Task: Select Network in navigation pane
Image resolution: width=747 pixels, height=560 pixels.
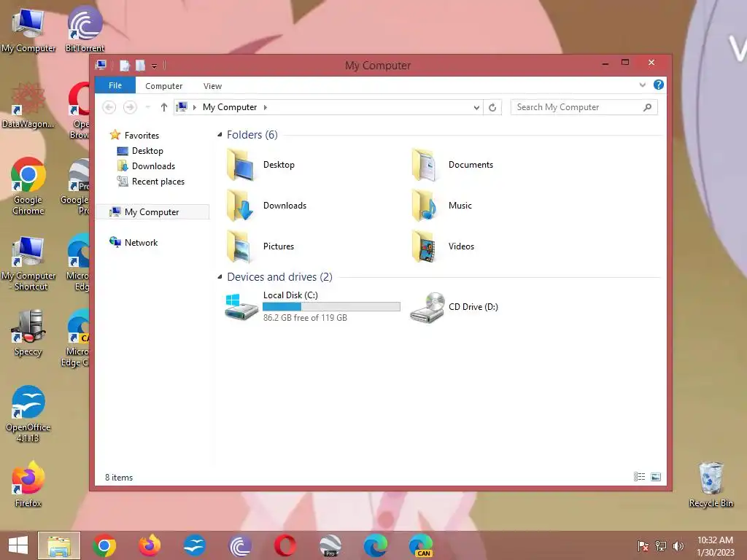Action: (134, 242)
